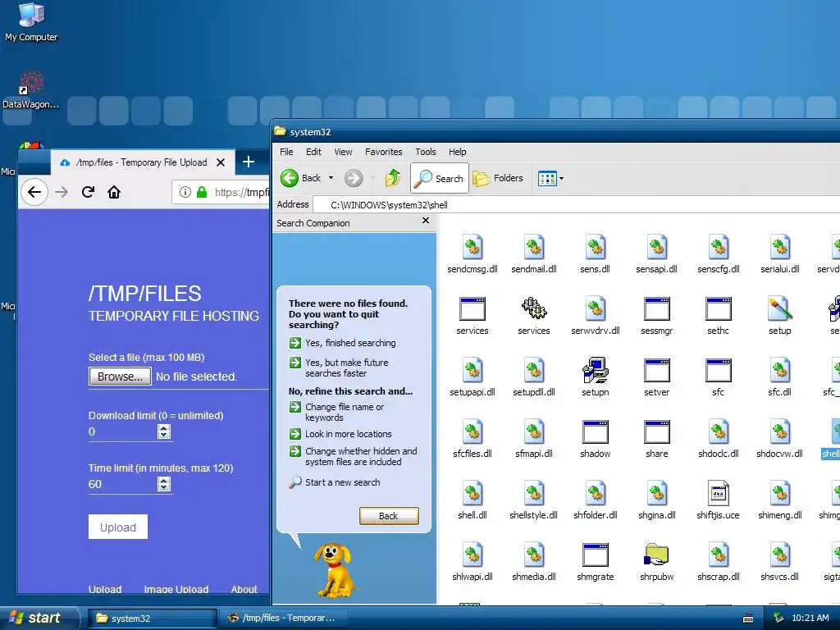Select the shiftjis.uce file icon
Screen dimensions: 840x630
coord(719,500)
